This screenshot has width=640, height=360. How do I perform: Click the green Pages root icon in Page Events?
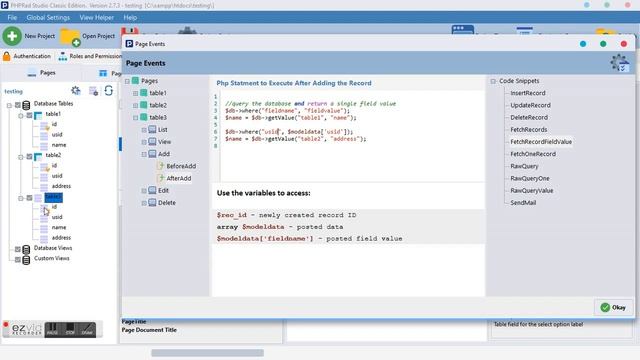click(x=136, y=81)
